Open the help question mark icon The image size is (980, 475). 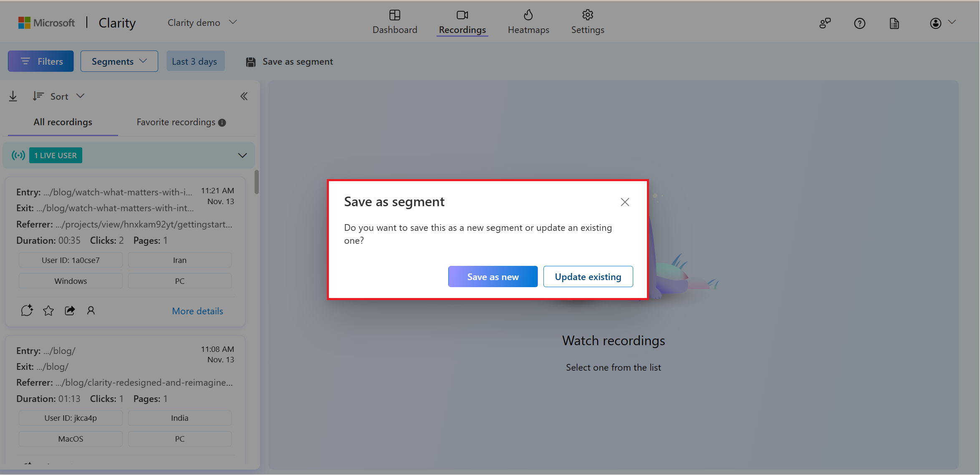pos(860,23)
